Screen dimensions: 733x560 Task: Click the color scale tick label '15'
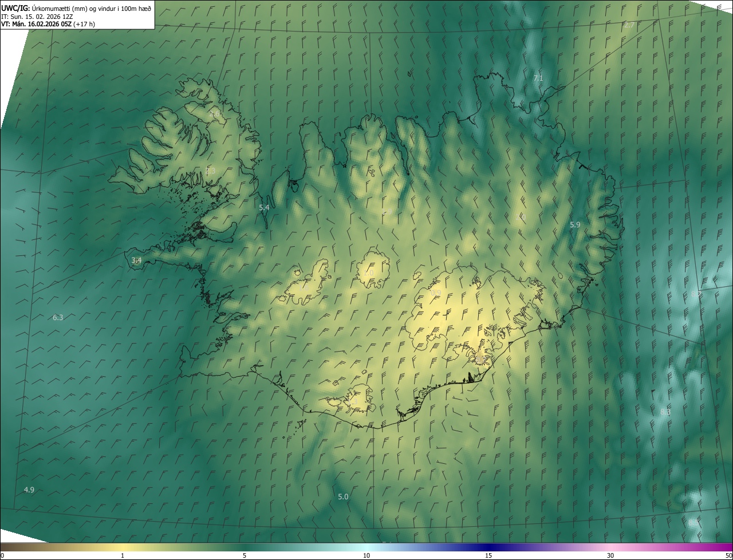point(488,556)
